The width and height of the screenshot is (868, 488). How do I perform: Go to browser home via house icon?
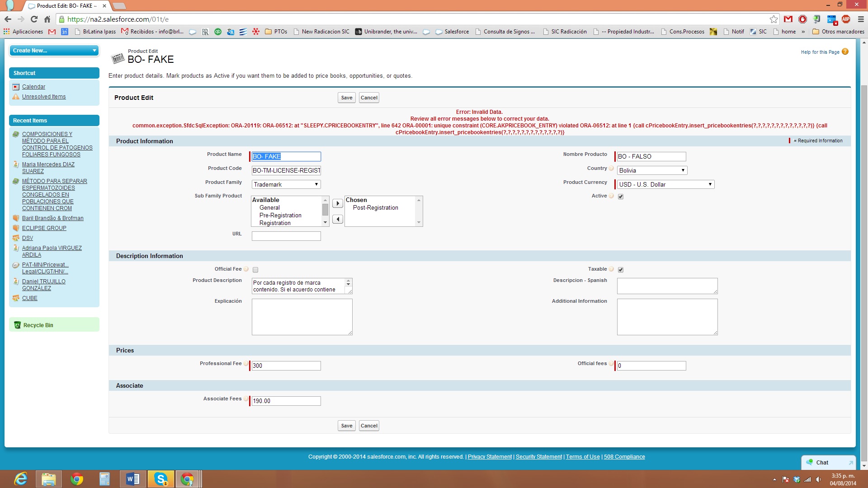click(47, 19)
